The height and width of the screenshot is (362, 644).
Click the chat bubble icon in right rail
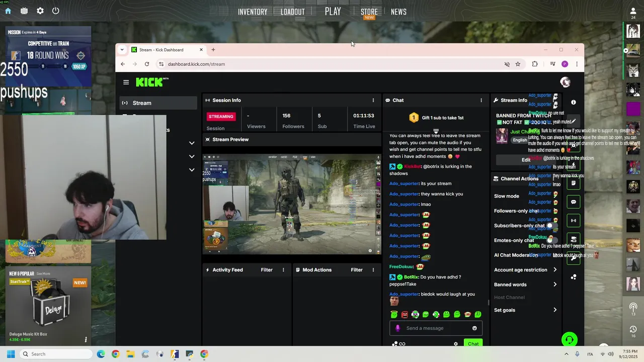[x=574, y=202]
